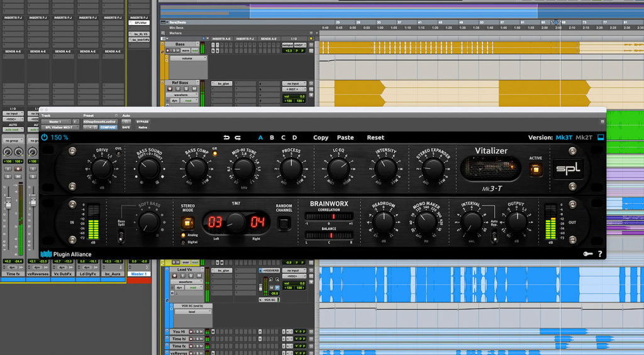The height and width of the screenshot is (355, 644).
Task: Open the Master 1 track selector dropdown
Action: 56,122
